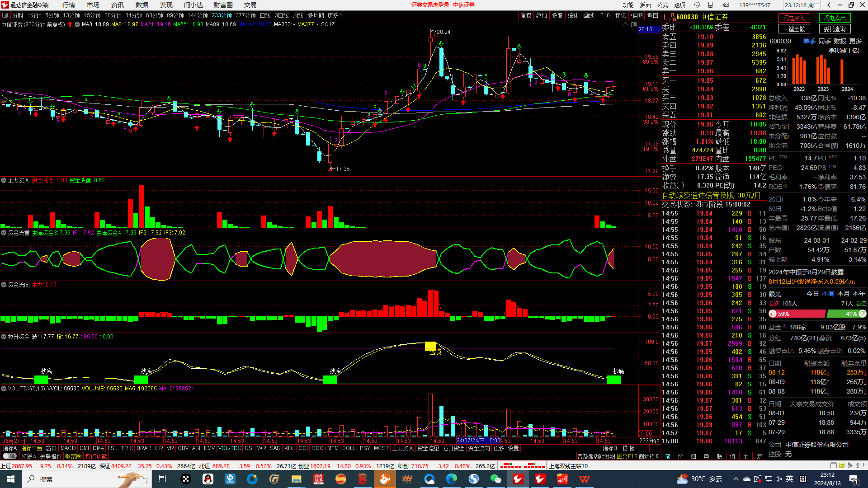Image resolution: width=868 pixels, height=488 pixels.
Task: Expand the 更多 timeframe list
Action: tap(335, 15)
